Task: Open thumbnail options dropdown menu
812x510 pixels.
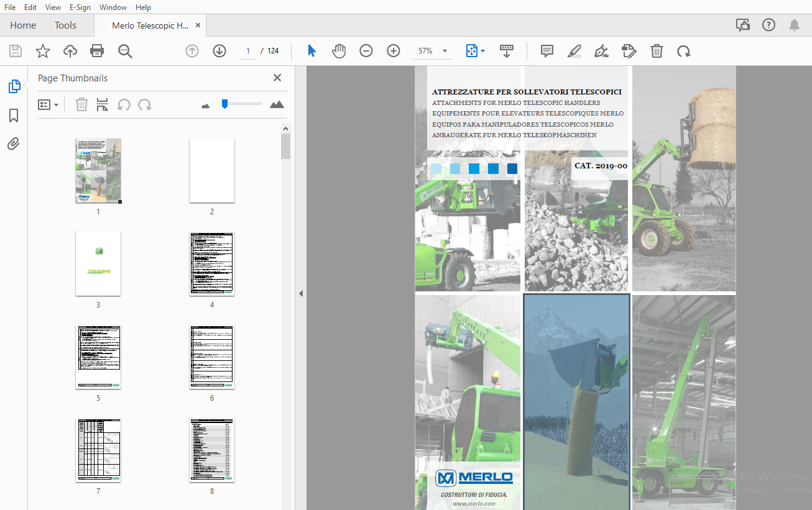Action: (x=48, y=105)
